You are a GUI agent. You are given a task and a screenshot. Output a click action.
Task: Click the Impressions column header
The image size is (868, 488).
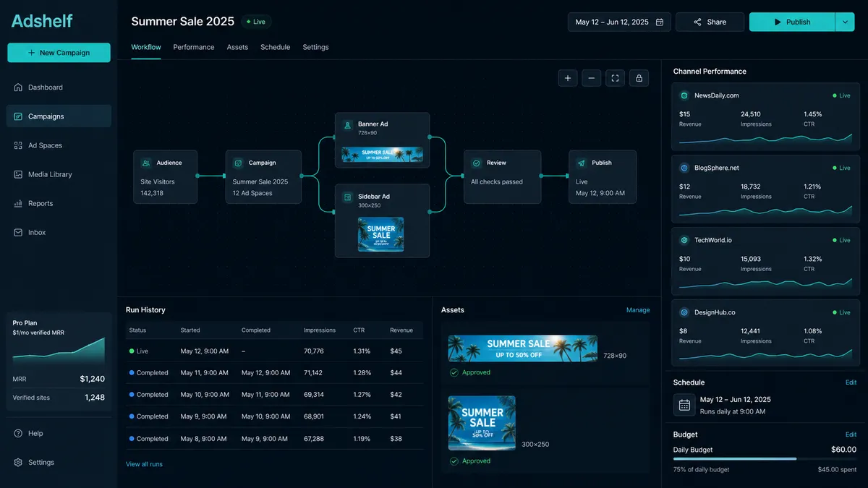320,330
